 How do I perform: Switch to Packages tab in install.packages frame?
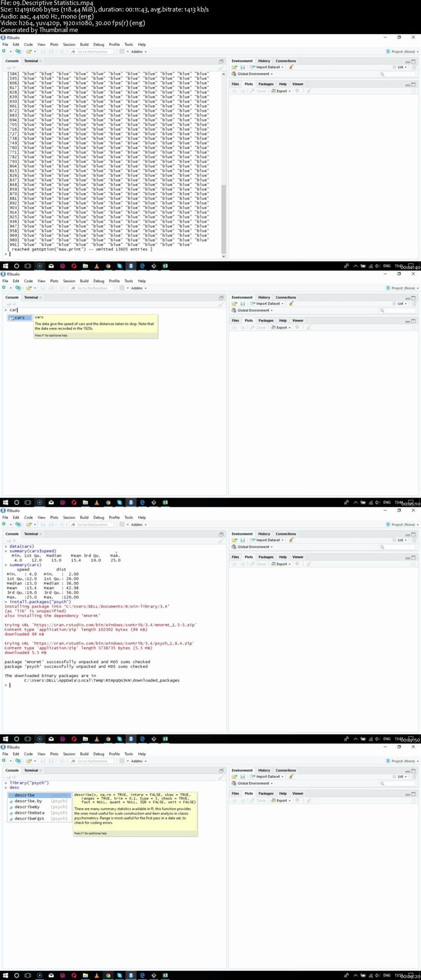tap(266, 557)
